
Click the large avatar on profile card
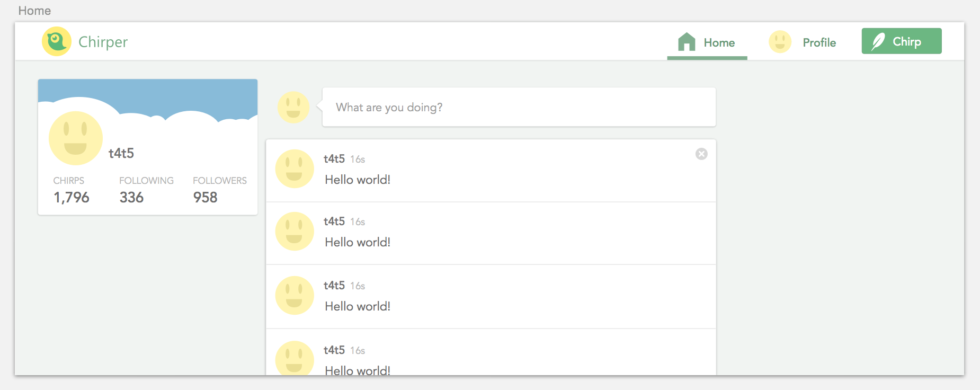click(x=76, y=138)
